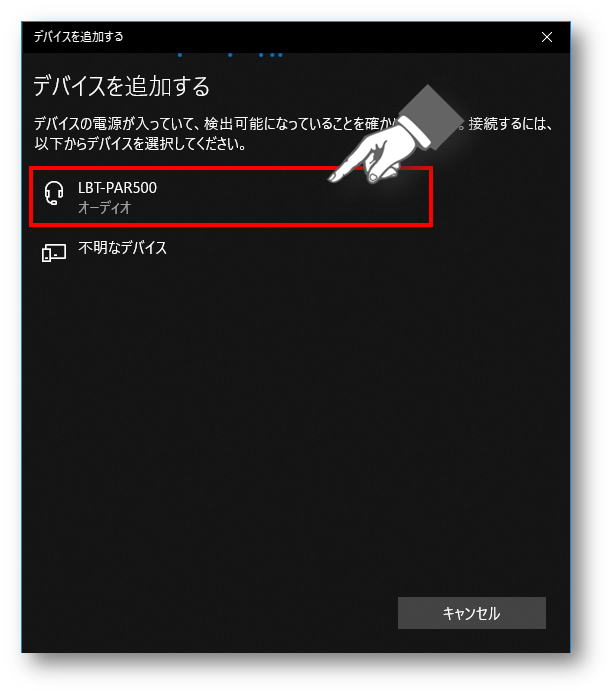Click blank space inside the red highlighted row

(x=248, y=204)
